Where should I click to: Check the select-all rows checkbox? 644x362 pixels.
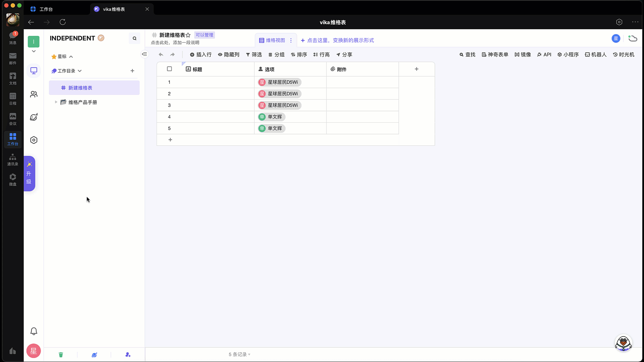tap(169, 69)
